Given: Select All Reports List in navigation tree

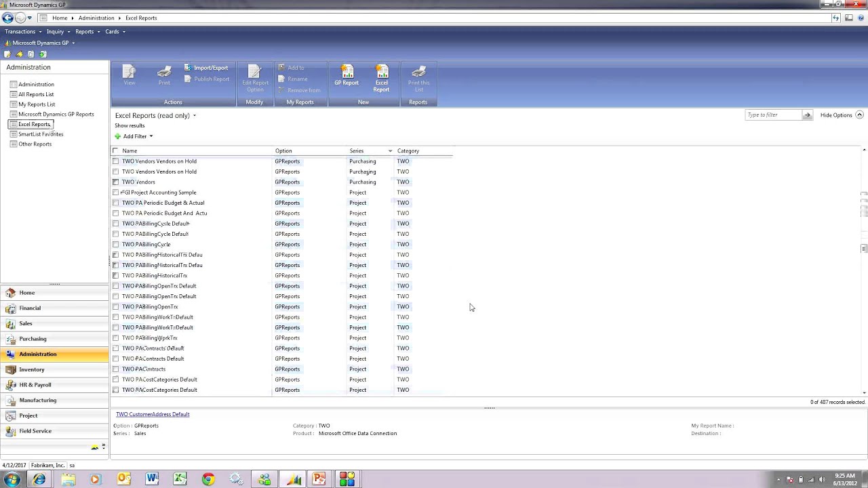Looking at the screenshot, I should point(36,94).
